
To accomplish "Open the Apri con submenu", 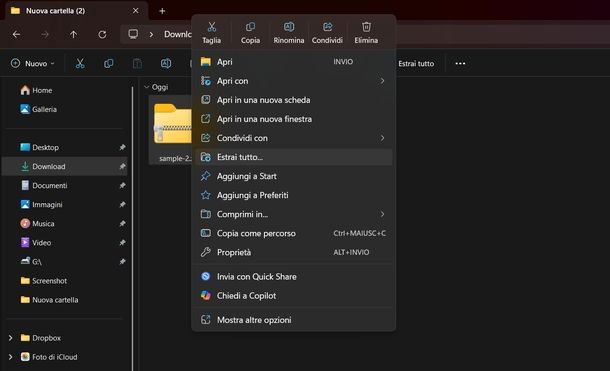I will 294,81.
